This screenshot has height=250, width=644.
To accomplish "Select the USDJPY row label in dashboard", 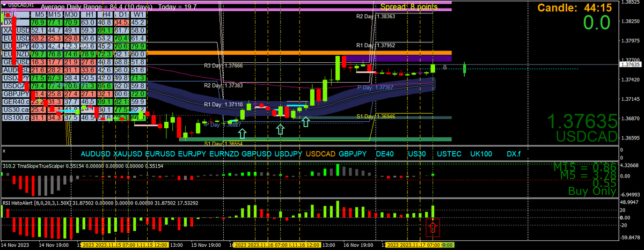I will 15,77.
